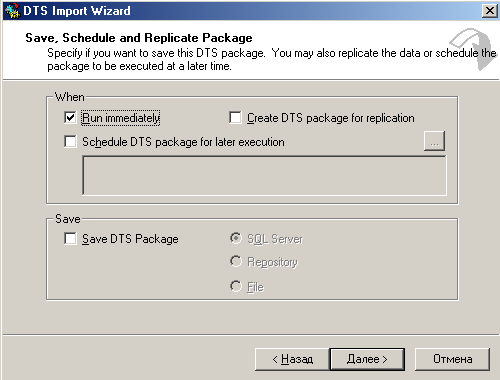
Task: Select the SQL Server radio option
Action: pos(236,238)
